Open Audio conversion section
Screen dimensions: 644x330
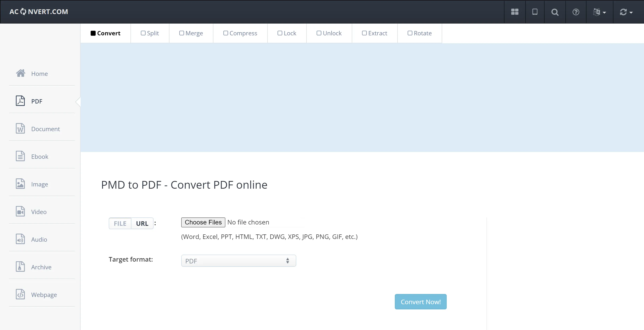pyautogui.click(x=39, y=239)
